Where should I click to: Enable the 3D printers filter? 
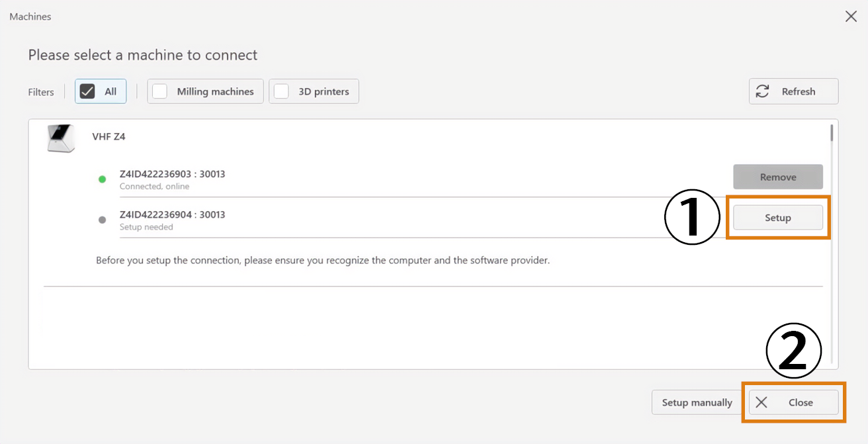314,91
